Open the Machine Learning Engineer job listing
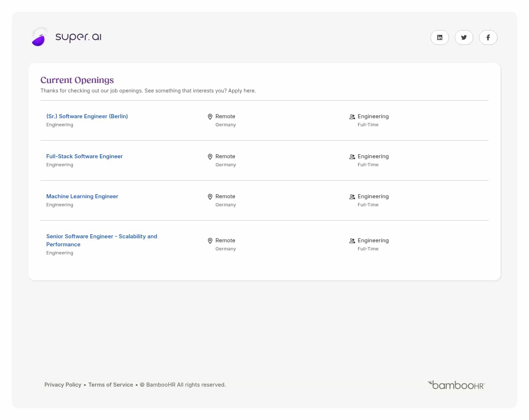 (x=82, y=196)
